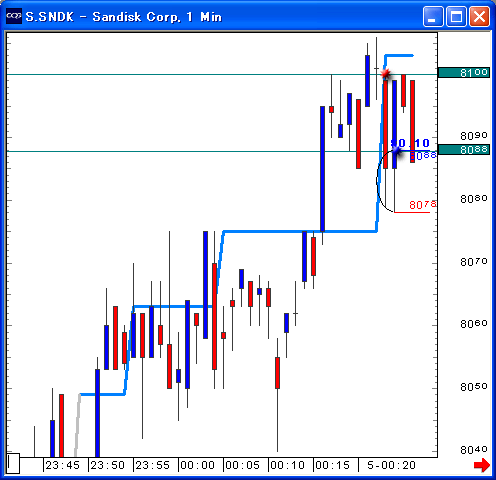
Task: Click the blue buy marker star
Action: tap(396, 150)
